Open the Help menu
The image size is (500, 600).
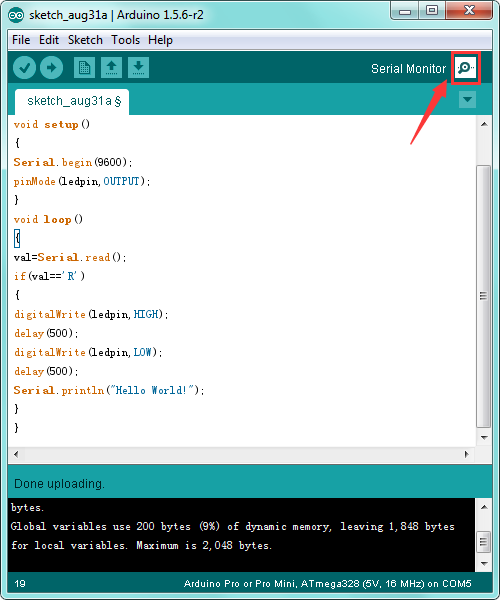(160, 40)
